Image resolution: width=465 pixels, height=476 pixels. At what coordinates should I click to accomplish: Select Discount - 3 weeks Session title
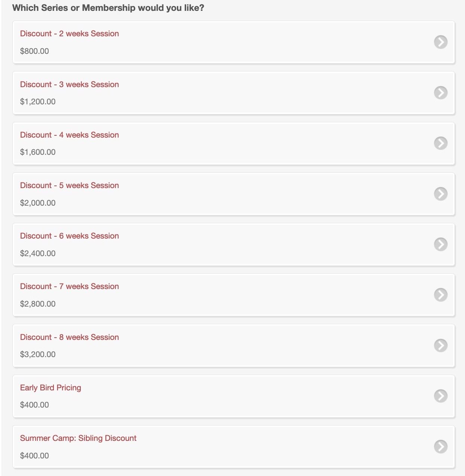tap(70, 85)
